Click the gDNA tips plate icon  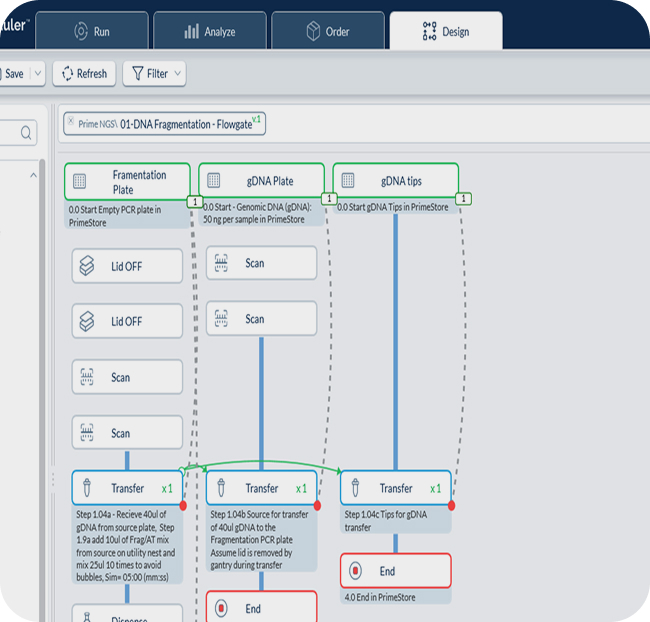[x=348, y=181]
